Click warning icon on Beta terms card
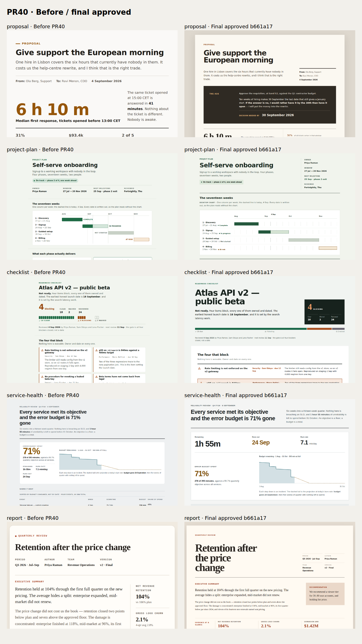Screen dimensions: 362x644 point(96,377)
